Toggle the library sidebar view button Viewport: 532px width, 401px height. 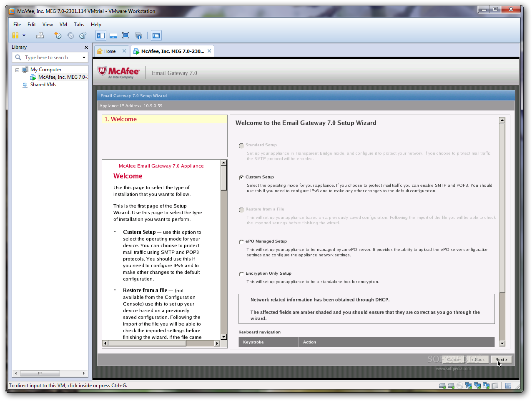(101, 35)
